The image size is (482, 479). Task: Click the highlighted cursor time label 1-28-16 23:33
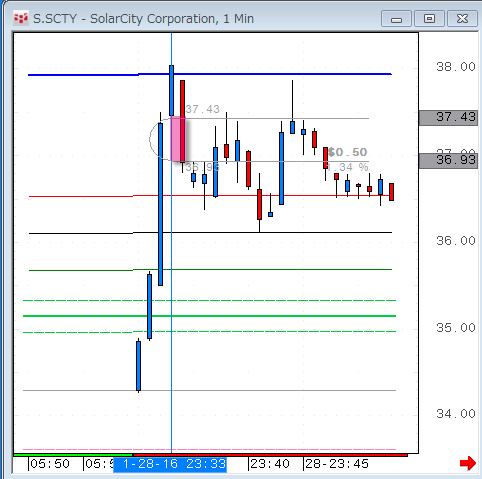pos(170,464)
